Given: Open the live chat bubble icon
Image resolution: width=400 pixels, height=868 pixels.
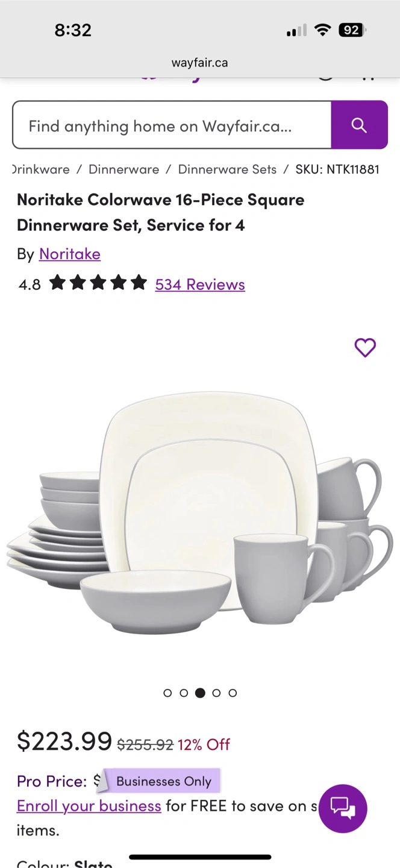Looking at the screenshot, I should [x=343, y=808].
